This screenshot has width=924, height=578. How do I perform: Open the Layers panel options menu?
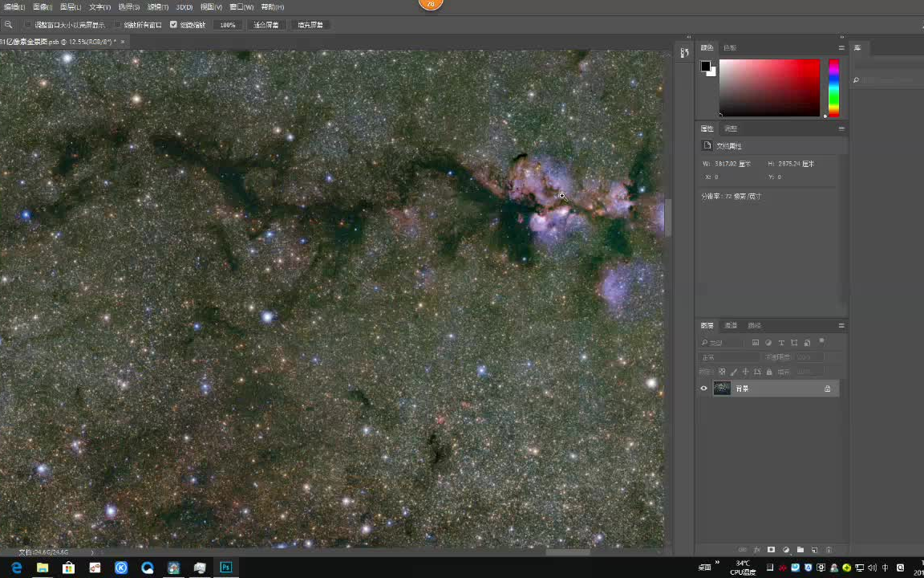click(x=841, y=325)
